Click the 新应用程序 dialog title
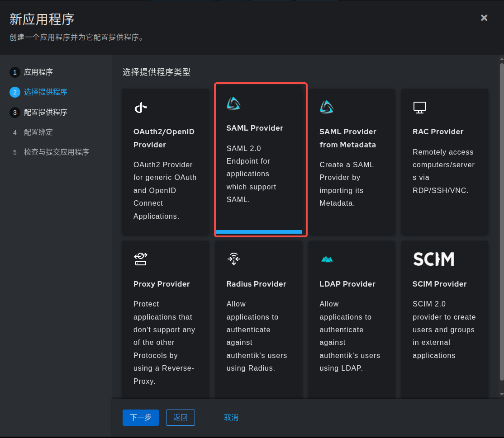Screen dimensions: 504x438 coord(42,19)
